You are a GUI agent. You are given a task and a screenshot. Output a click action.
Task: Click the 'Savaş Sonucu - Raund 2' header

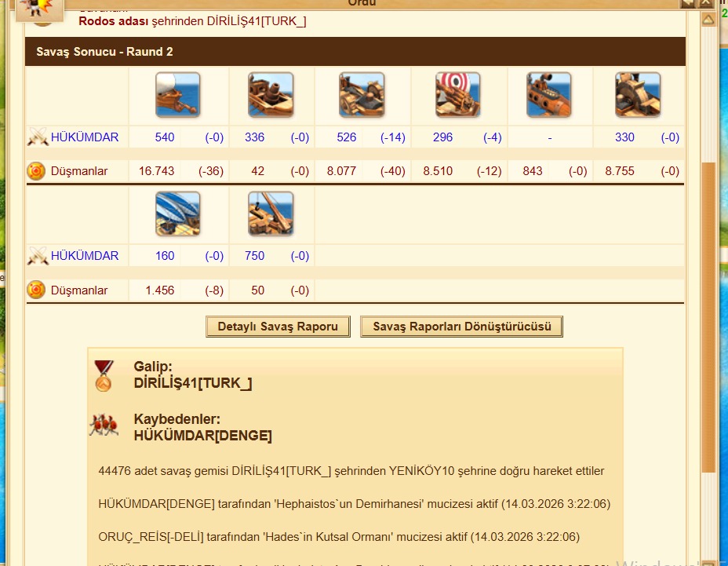pos(355,52)
